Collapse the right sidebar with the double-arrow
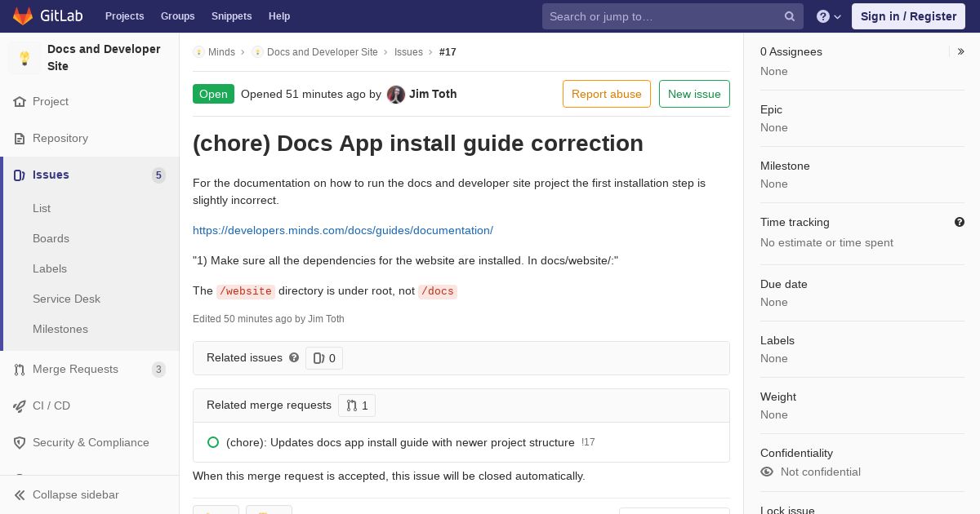 click(961, 51)
